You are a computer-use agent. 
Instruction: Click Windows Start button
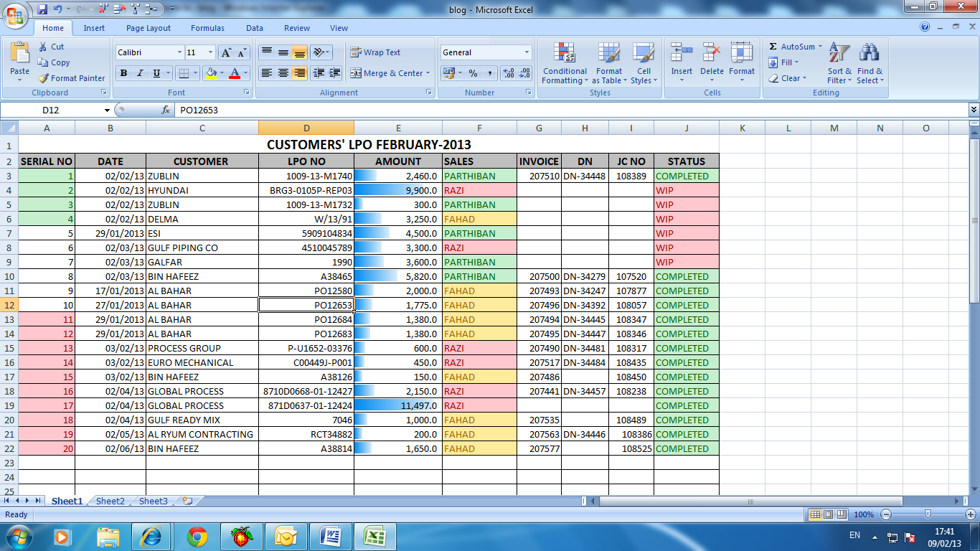click(17, 536)
